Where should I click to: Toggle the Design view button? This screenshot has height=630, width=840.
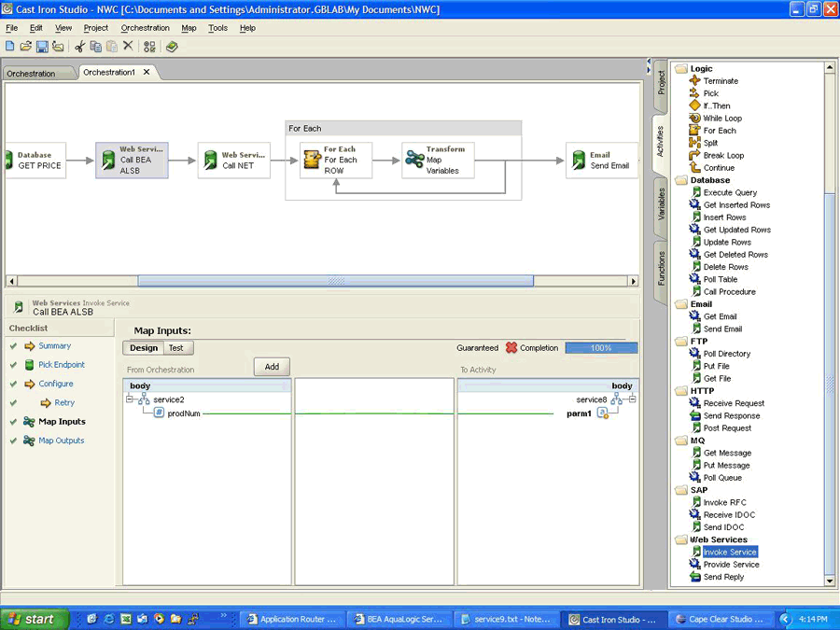click(x=144, y=348)
